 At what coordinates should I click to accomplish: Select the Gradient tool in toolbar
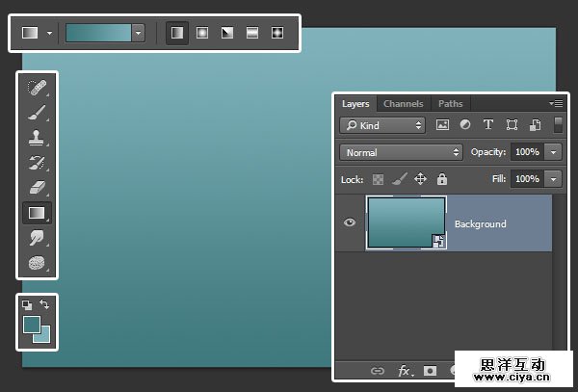(x=38, y=213)
